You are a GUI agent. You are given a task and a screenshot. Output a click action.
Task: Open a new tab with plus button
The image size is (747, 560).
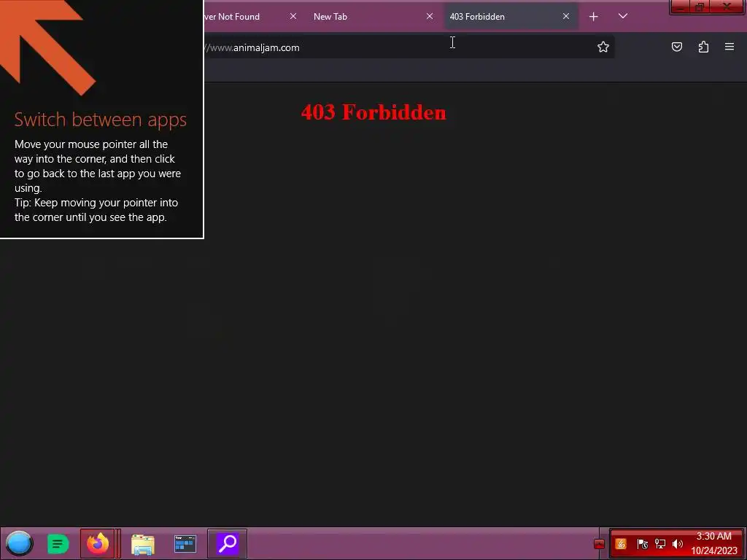click(594, 17)
